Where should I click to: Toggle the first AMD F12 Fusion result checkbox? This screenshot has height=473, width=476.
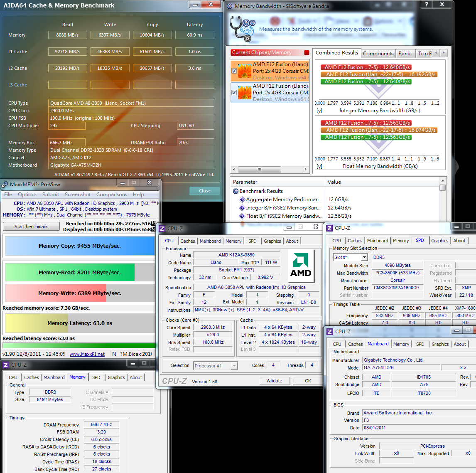point(234,71)
